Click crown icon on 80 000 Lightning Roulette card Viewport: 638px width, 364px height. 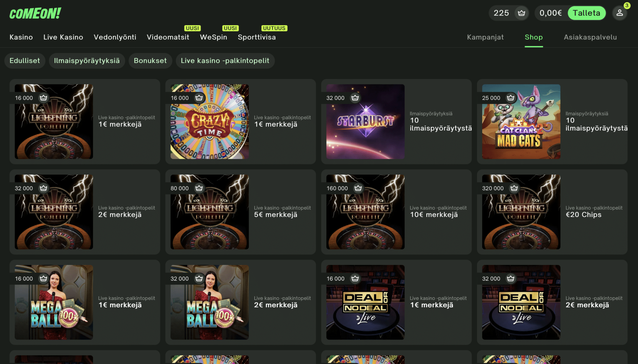click(x=199, y=188)
